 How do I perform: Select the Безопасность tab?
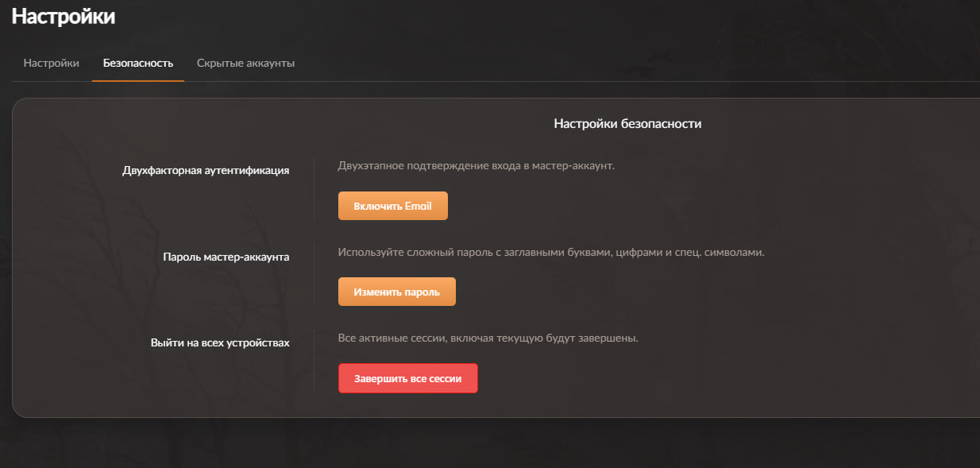point(138,63)
